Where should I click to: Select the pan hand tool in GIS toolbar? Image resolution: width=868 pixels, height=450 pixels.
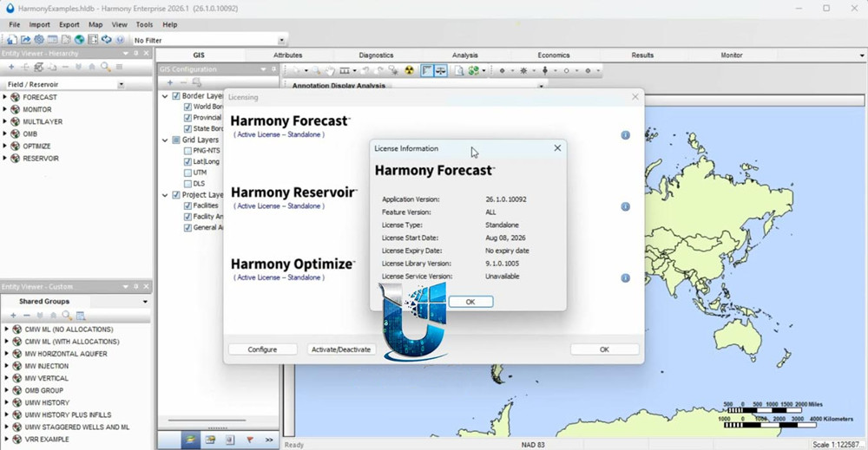pyautogui.click(x=330, y=70)
